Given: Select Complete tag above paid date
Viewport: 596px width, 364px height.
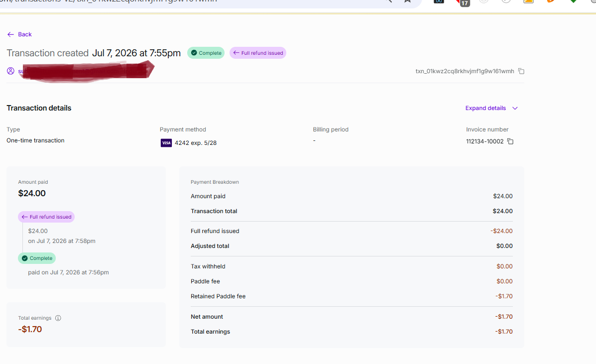Looking at the screenshot, I should [37, 258].
